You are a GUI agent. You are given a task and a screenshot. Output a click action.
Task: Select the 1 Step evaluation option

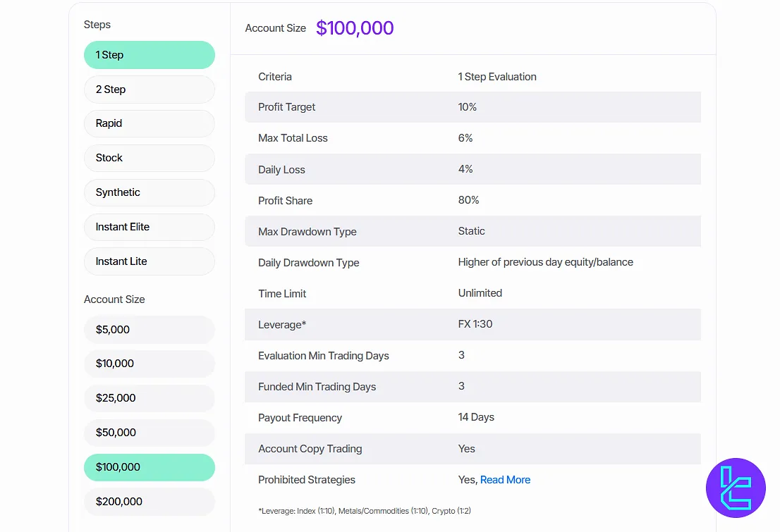(x=149, y=55)
